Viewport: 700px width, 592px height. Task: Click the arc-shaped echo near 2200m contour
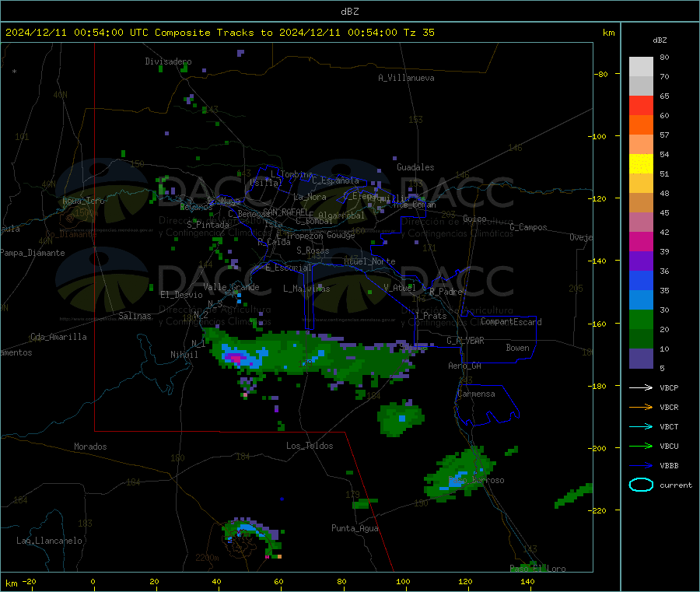[253, 535]
